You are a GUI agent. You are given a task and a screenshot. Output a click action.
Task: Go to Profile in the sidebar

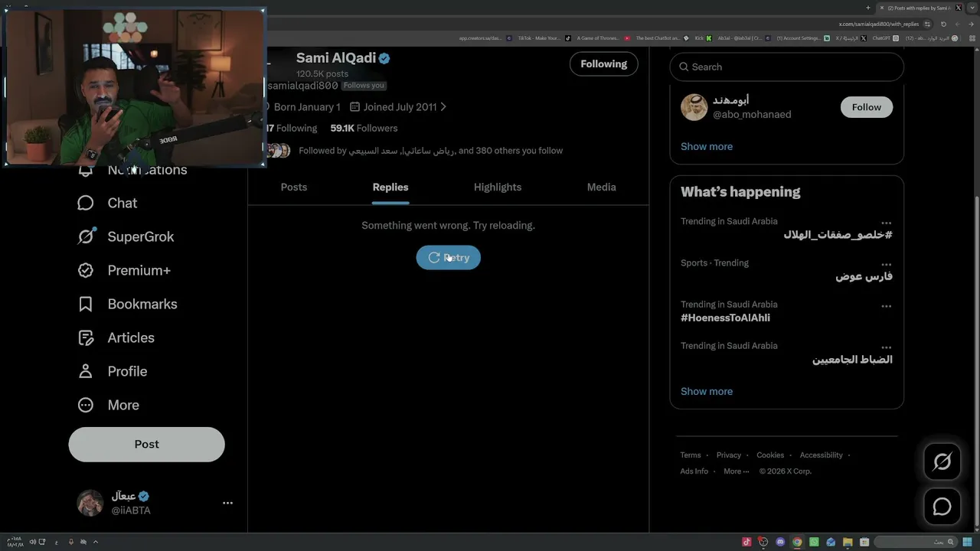coord(112,371)
